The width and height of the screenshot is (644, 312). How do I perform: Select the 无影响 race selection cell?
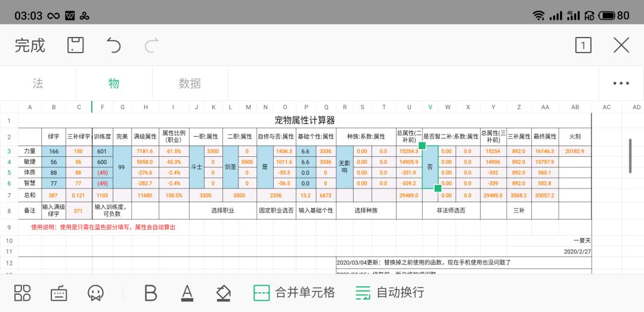(345, 167)
